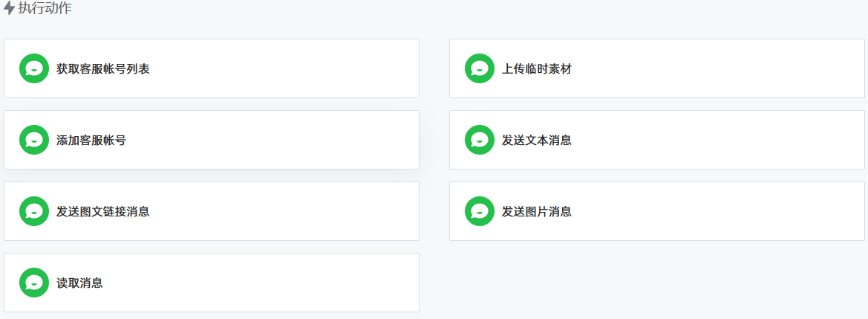Open the 获取客服帐号列表 action label

tap(103, 69)
